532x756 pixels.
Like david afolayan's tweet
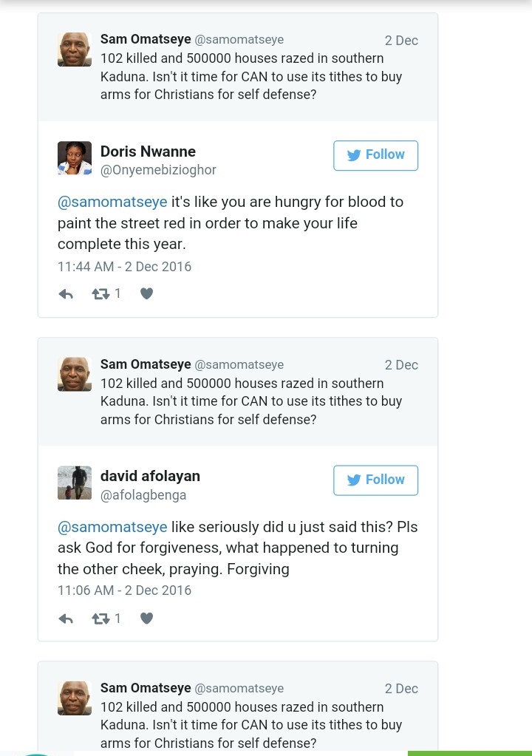(x=146, y=619)
